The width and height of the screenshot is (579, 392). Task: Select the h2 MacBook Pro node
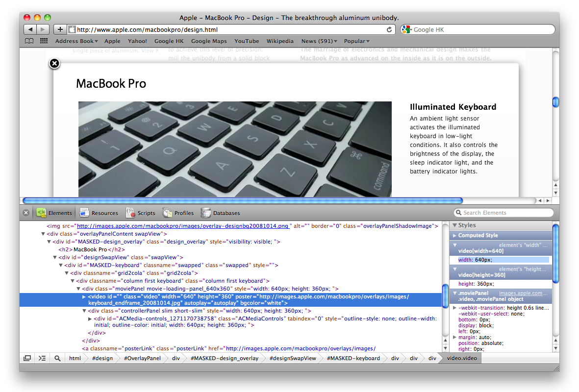(x=92, y=249)
